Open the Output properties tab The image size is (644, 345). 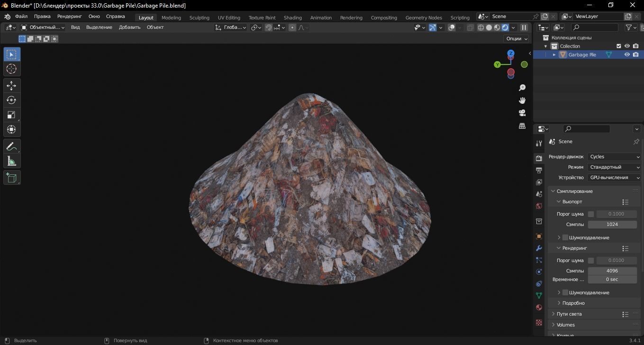click(539, 170)
